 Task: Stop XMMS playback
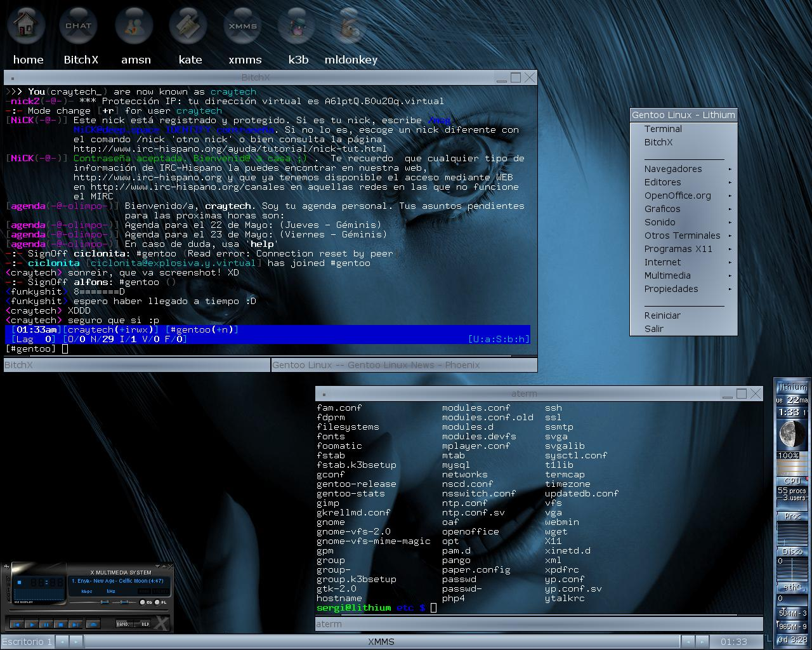61,625
